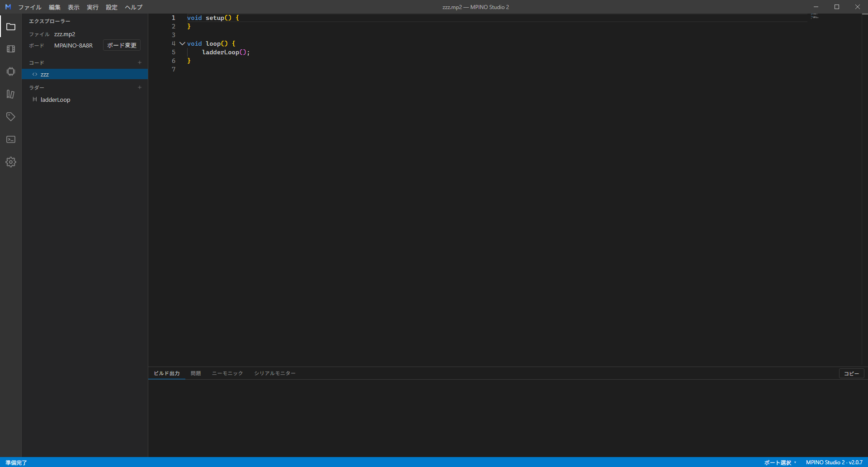Image resolution: width=868 pixels, height=467 pixels.
Task: Switch to the ニーモニック tab
Action: [227, 373]
